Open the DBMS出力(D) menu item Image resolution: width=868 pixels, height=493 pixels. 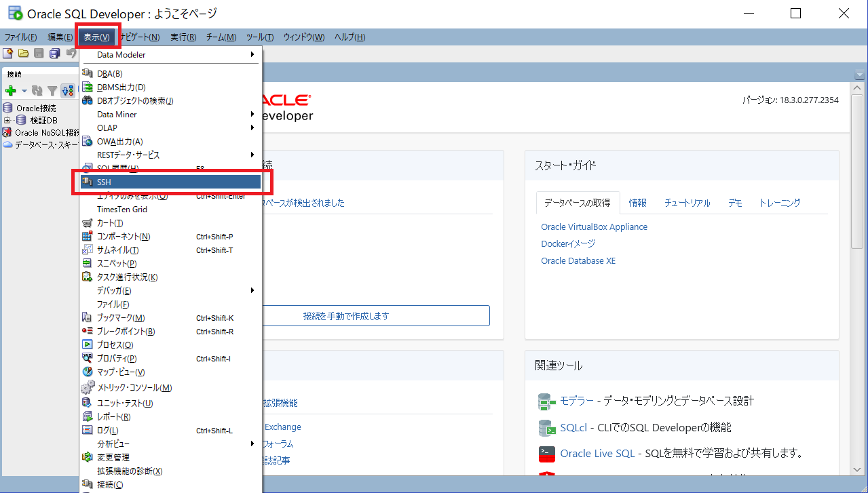pos(170,87)
